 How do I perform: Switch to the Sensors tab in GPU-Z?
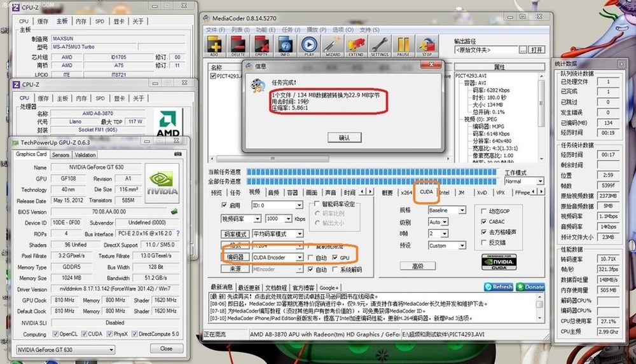[x=60, y=154]
